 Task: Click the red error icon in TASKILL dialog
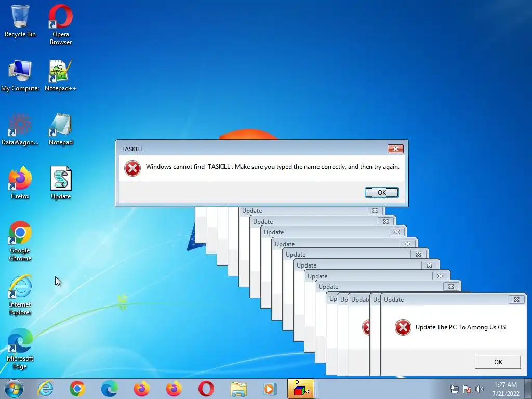point(132,168)
